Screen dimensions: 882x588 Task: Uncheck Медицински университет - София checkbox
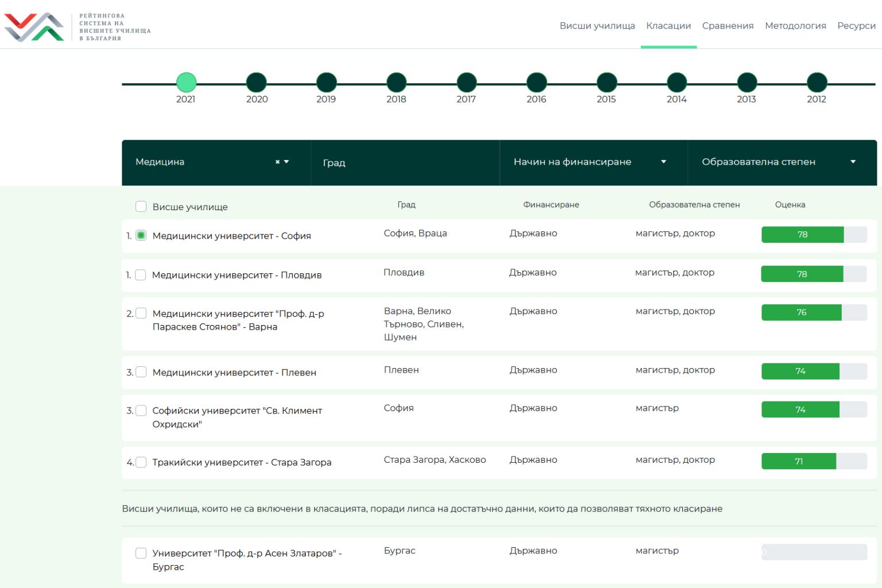[x=141, y=235]
